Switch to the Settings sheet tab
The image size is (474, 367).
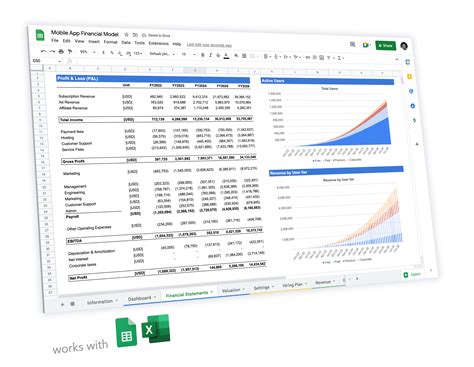tap(263, 287)
